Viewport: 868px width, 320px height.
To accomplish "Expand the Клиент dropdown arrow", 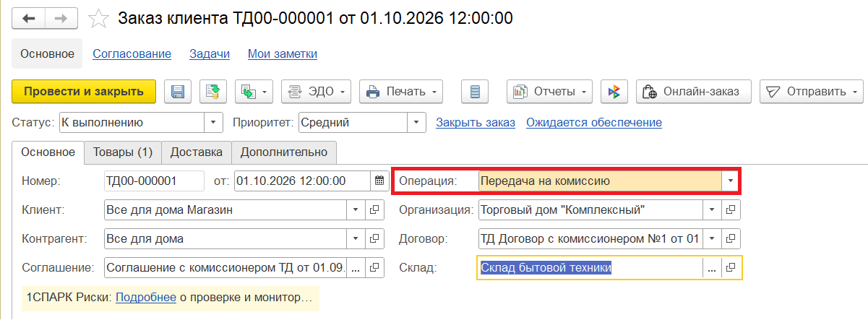I will tap(356, 209).
